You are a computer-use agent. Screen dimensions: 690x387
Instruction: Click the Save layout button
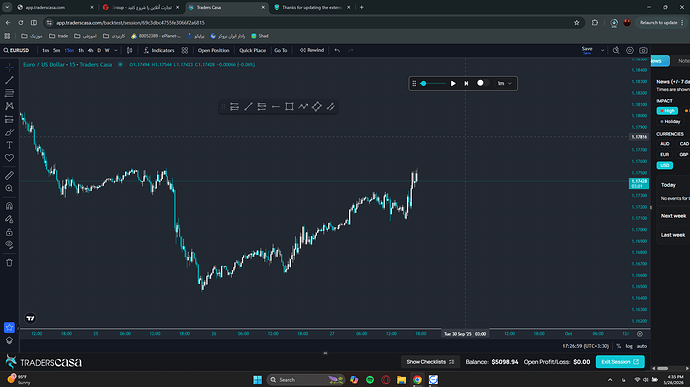(587, 50)
